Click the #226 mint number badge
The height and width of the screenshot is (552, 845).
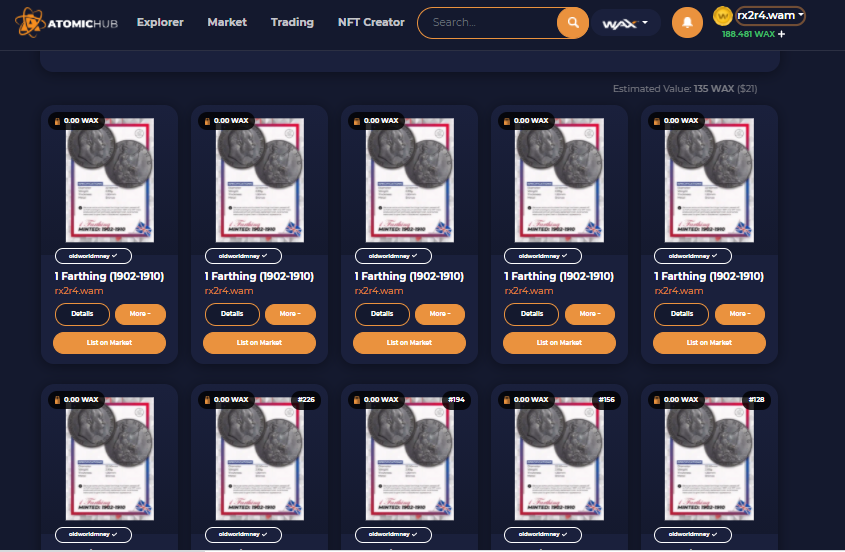307,399
